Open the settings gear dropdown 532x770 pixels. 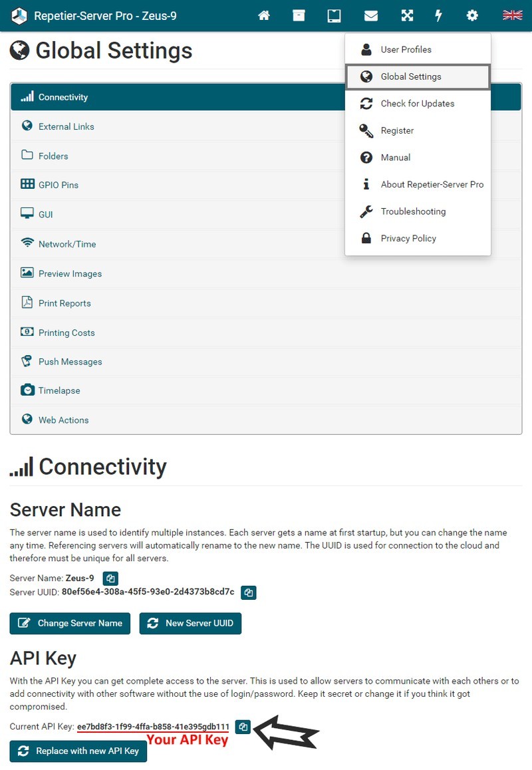click(x=472, y=15)
